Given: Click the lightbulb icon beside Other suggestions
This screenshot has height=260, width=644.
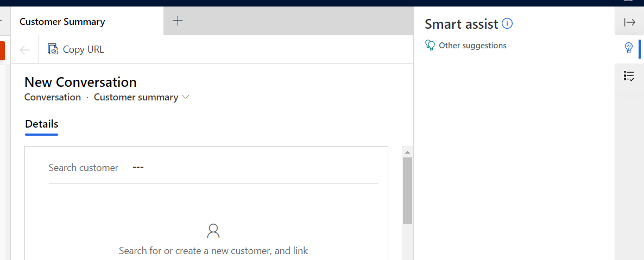Looking at the screenshot, I should [x=430, y=45].
